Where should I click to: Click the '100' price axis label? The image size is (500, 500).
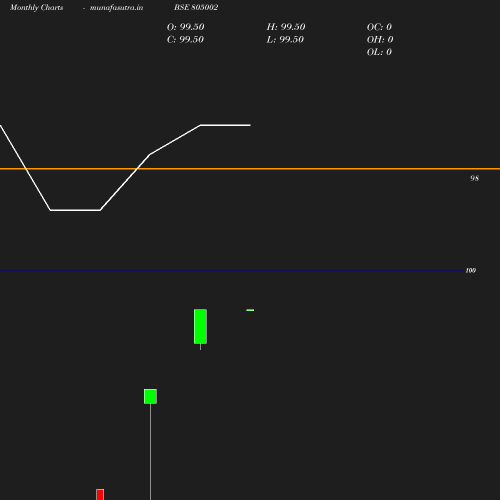tap(471, 271)
